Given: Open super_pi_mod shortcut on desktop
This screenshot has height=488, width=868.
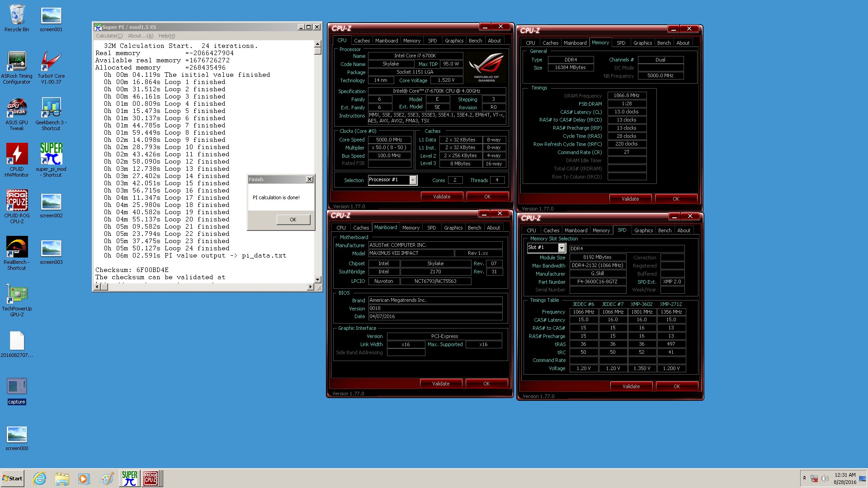Looking at the screenshot, I should coord(51,160).
